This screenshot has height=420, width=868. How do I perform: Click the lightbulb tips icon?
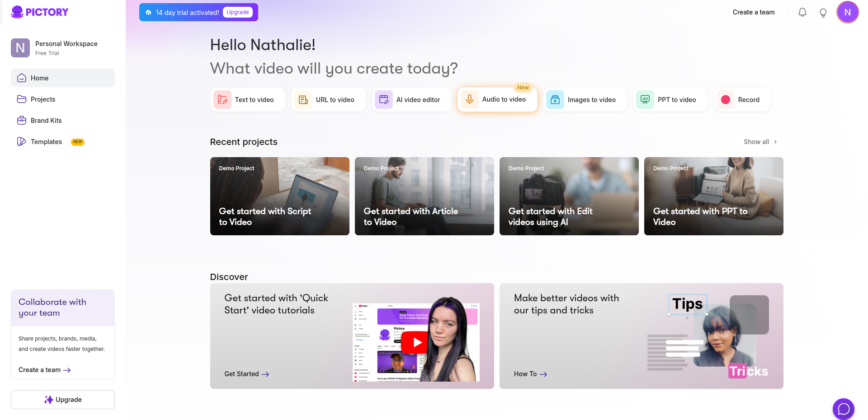tap(823, 13)
